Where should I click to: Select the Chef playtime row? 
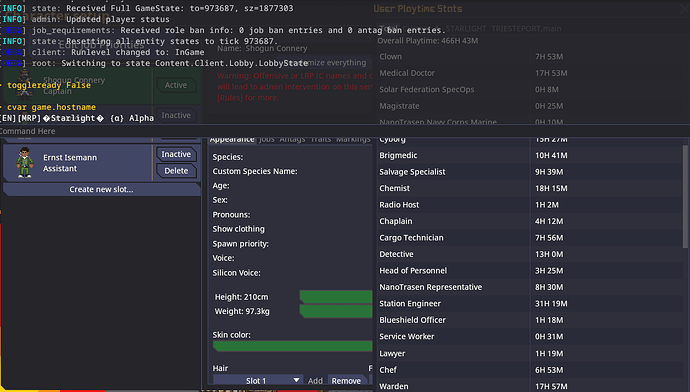click(530, 370)
